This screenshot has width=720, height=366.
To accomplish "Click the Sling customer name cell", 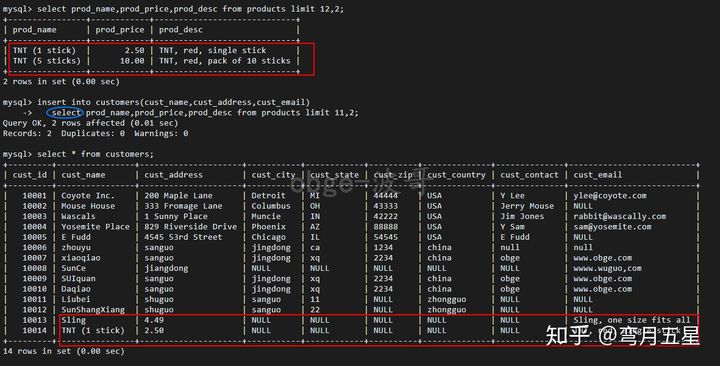I will (x=73, y=320).
